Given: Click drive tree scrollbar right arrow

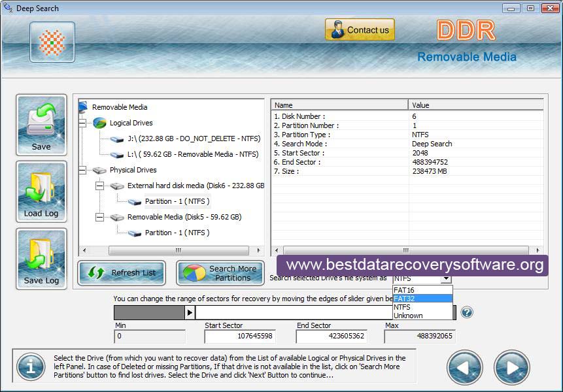Looking at the screenshot, I should click(258, 250).
